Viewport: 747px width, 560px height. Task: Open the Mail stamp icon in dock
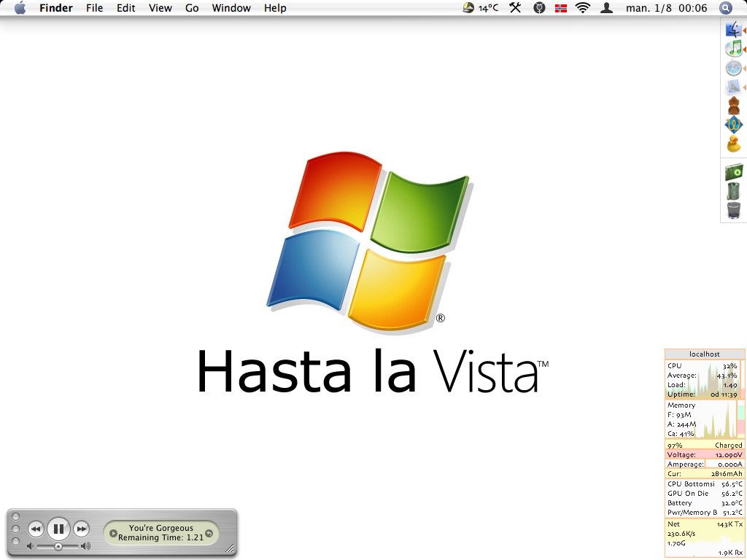pyautogui.click(x=734, y=87)
